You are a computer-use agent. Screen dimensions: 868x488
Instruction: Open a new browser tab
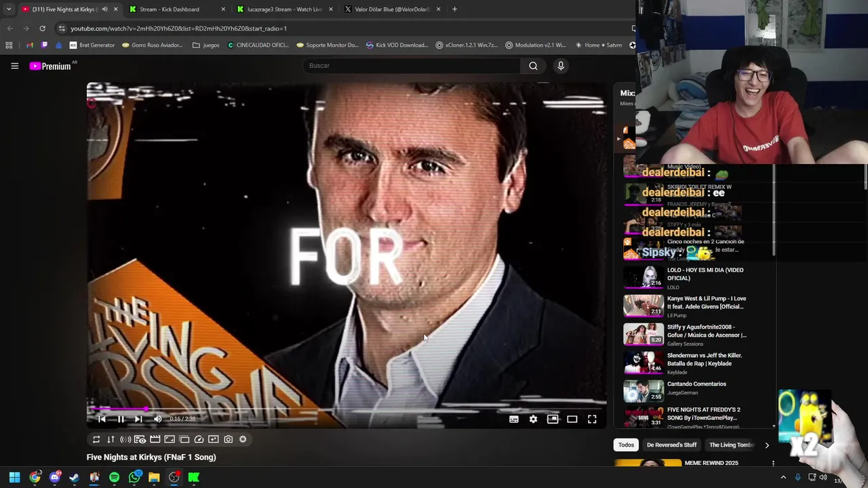pos(454,9)
